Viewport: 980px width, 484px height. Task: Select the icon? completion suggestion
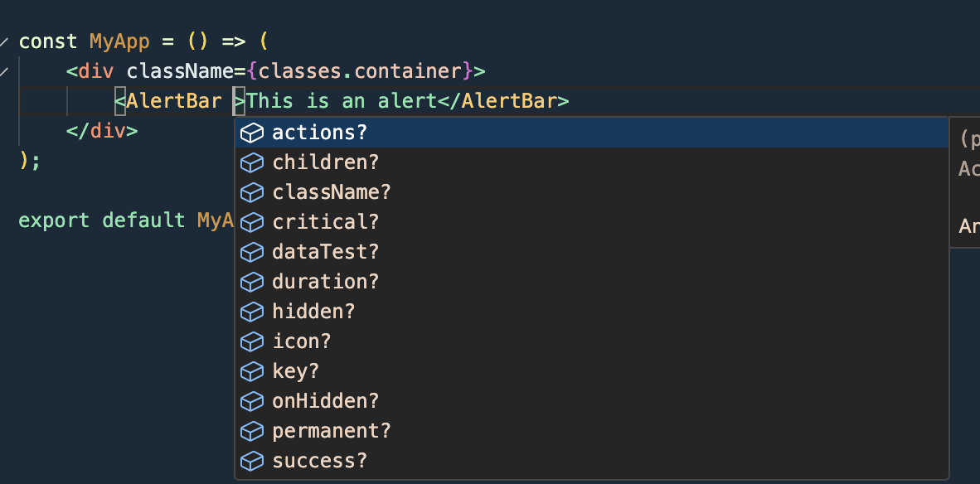301,341
